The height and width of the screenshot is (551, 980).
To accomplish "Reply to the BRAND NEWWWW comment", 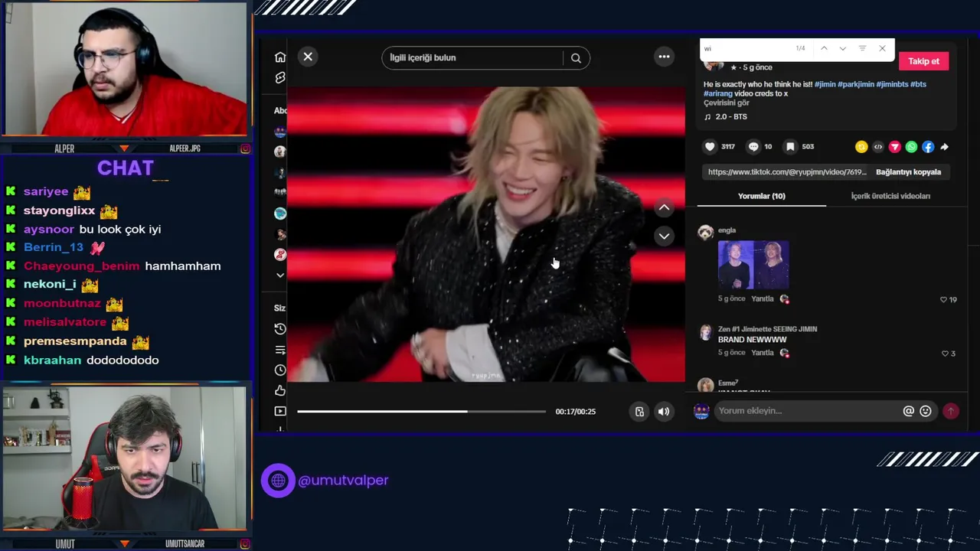I will (763, 353).
